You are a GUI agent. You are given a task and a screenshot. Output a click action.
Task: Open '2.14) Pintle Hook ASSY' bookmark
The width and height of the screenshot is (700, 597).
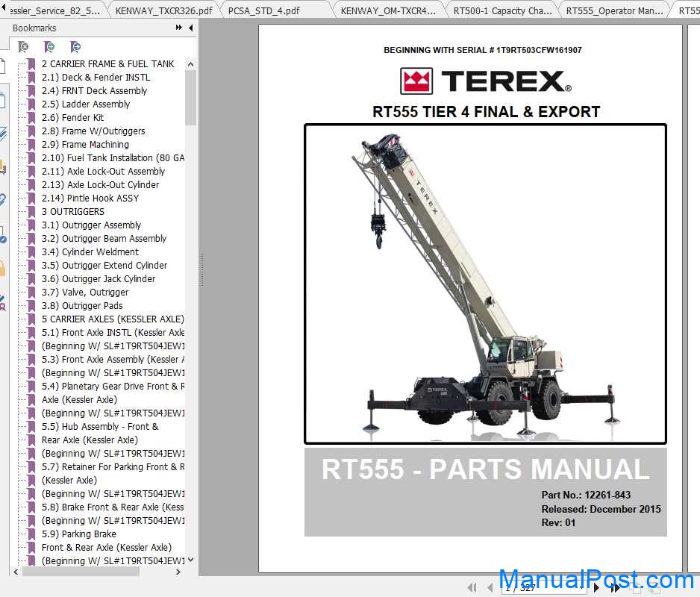pyautogui.click(x=90, y=198)
